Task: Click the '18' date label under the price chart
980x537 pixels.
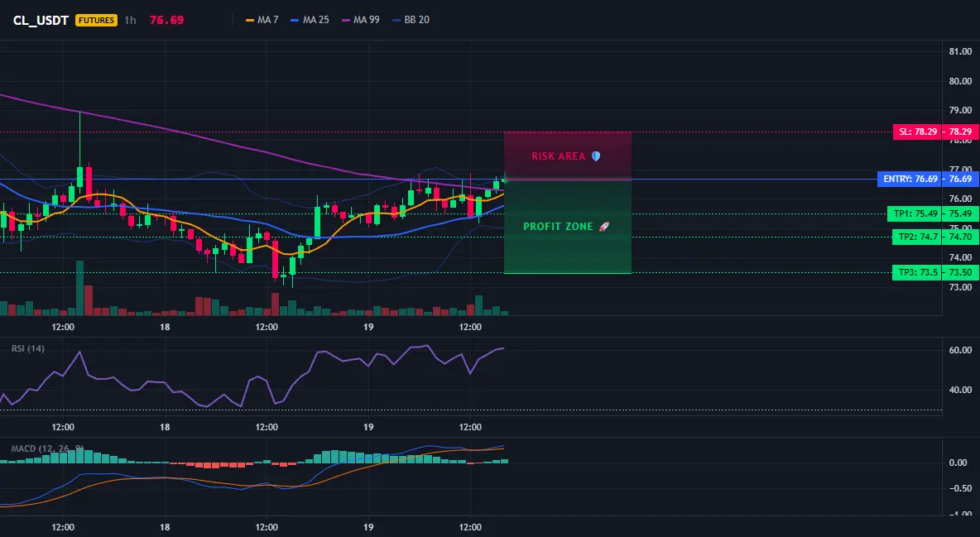Action: point(165,327)
